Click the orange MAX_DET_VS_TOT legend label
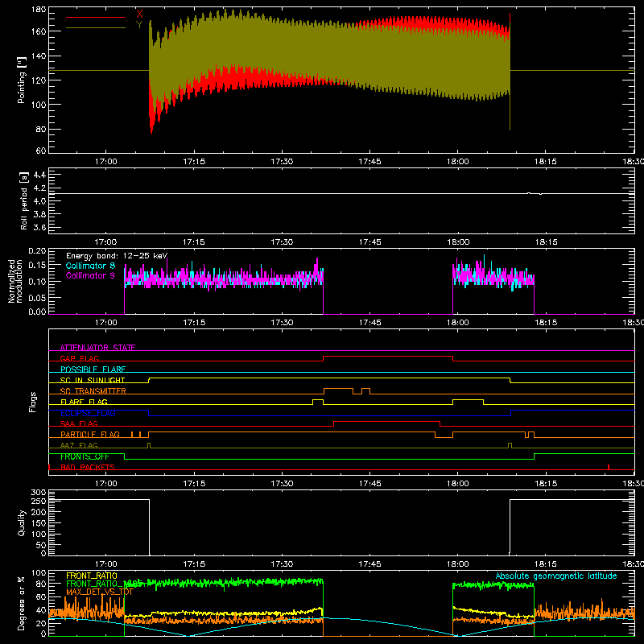 click(x=100, y=592)
